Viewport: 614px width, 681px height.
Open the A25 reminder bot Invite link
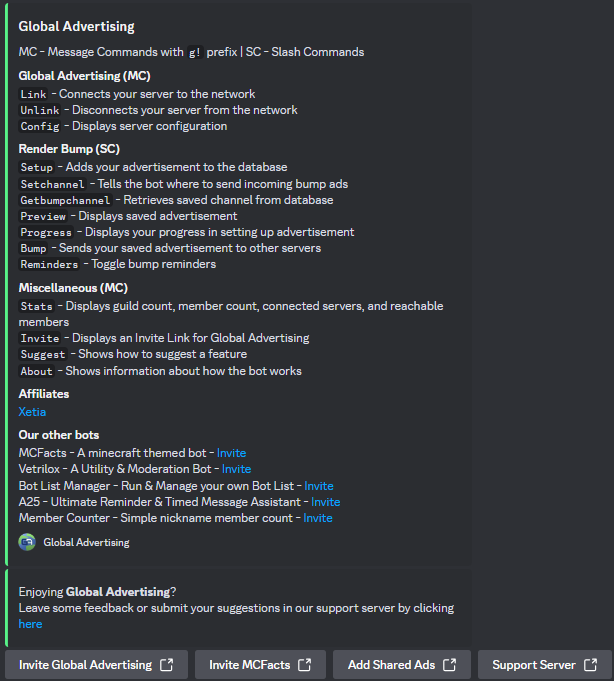click(326, 502)
